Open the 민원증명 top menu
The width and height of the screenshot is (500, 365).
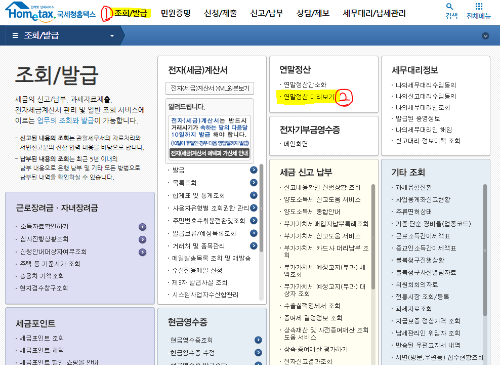coord(176,13)
